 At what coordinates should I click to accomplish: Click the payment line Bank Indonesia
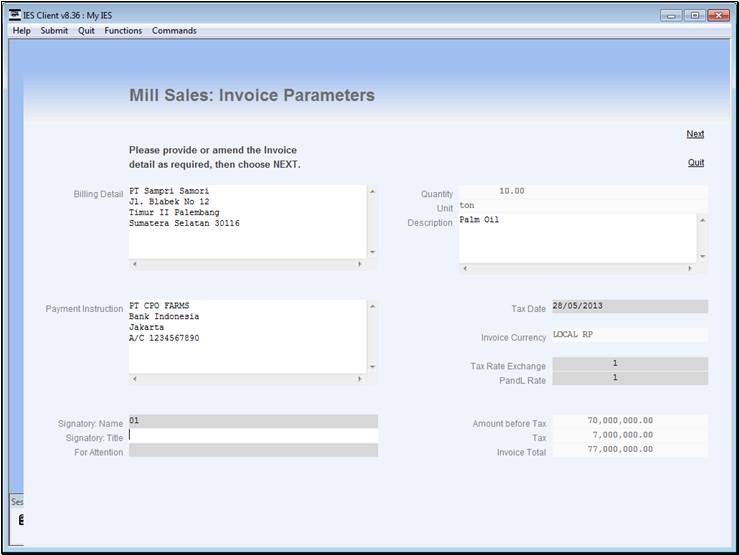[x=164, y=317]
